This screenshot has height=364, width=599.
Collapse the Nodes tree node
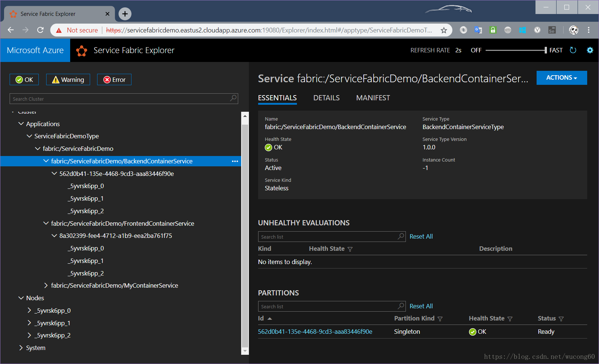(21, 298)
